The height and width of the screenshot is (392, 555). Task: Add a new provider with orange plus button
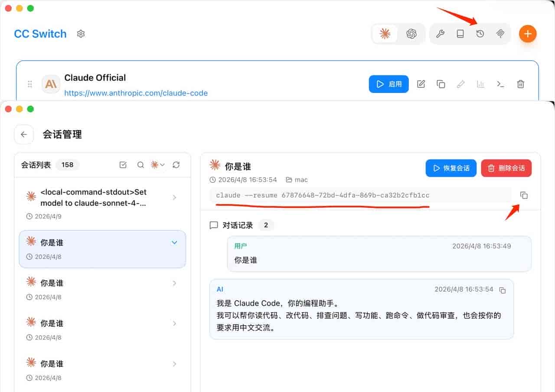[x=528, y=34]
